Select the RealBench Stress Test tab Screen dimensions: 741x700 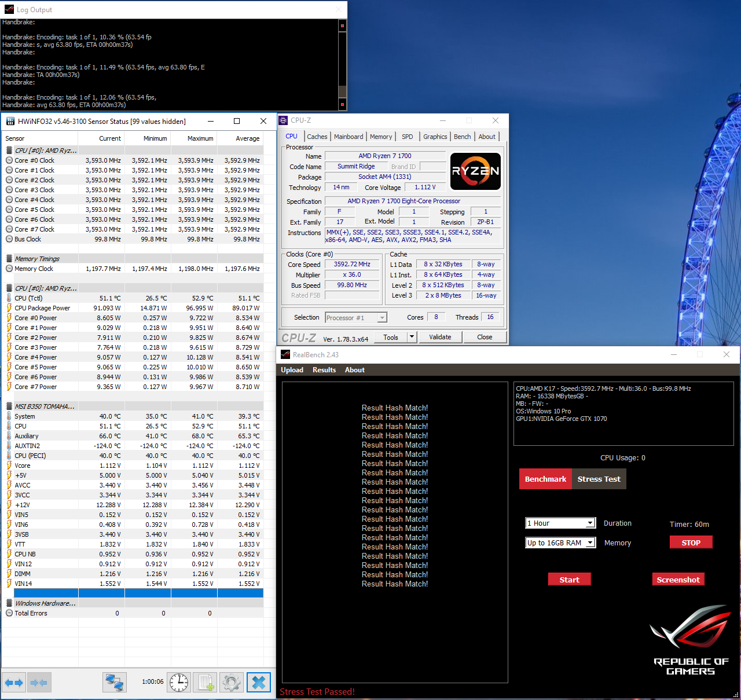[599, 479]
